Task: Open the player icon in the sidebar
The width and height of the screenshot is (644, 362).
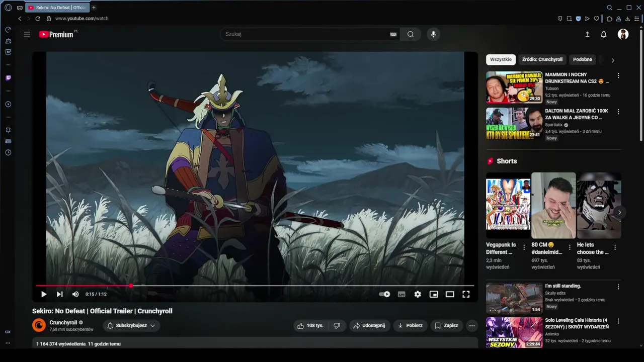Action: [x=8, y=104]
